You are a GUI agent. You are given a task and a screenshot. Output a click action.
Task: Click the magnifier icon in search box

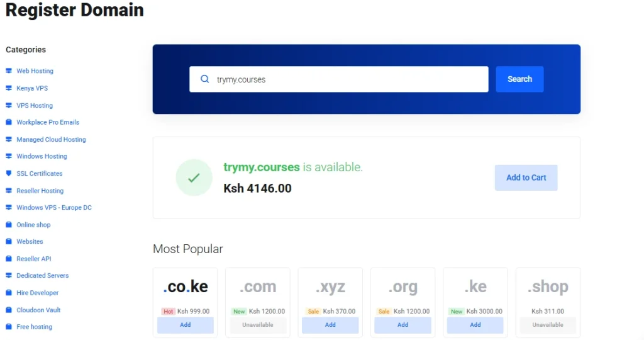(x=204, y=79)
